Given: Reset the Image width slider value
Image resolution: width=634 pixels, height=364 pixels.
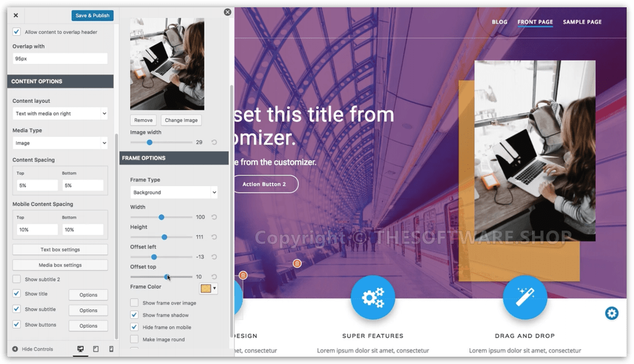Looking at the screenshot, I should point(214,142).
